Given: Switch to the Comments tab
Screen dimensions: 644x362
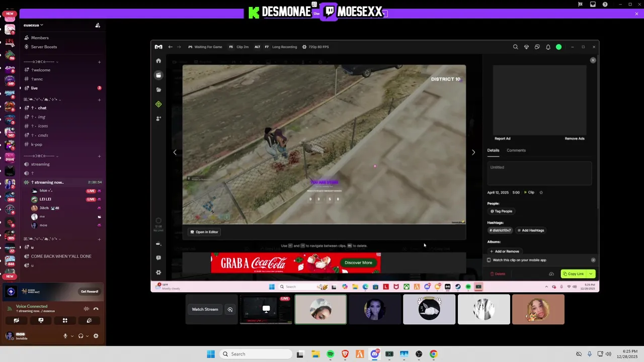Looking at the screenshot, I should (x=516, y=150).
